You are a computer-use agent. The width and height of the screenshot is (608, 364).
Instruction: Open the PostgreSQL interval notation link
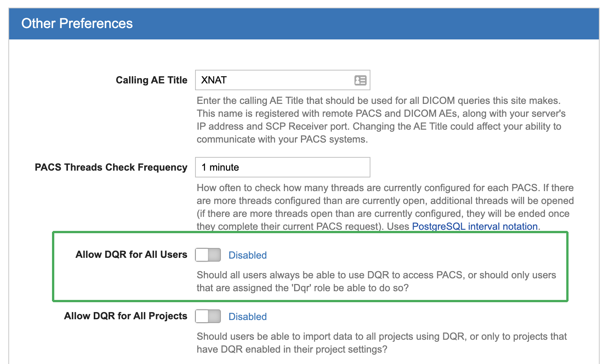(475, 226)
